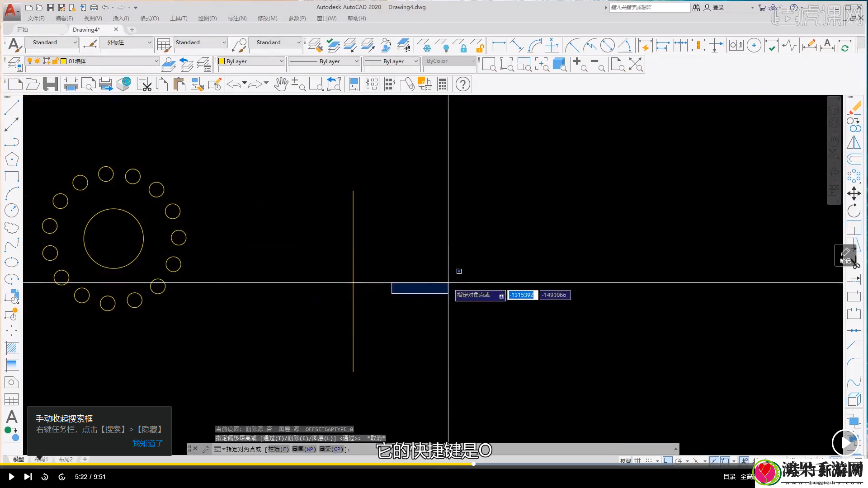Open the 01墙体 layer dropdown
Screen dimensions: 868x488
92,61
